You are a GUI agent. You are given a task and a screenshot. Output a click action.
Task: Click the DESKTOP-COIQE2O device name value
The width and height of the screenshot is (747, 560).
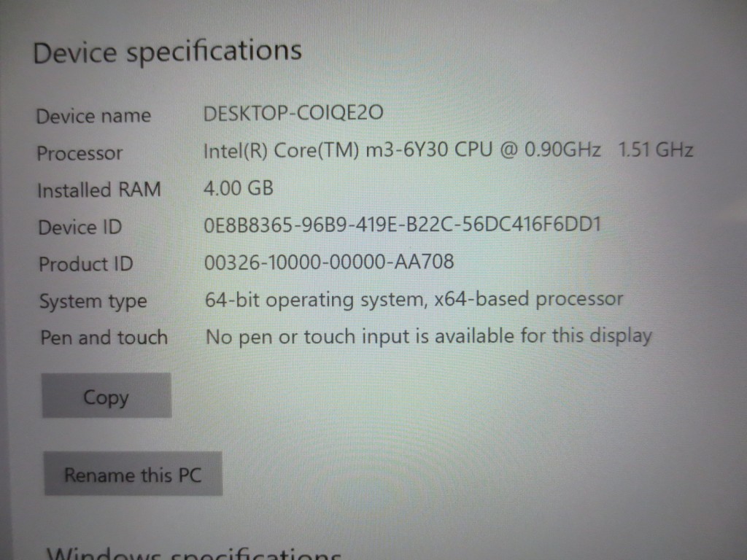[x=293, y=113]
